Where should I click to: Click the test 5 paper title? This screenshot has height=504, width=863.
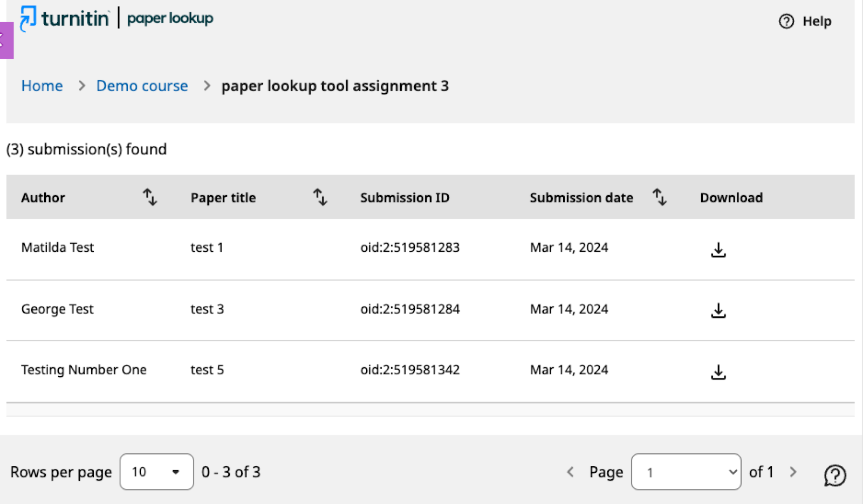(207, 370)
